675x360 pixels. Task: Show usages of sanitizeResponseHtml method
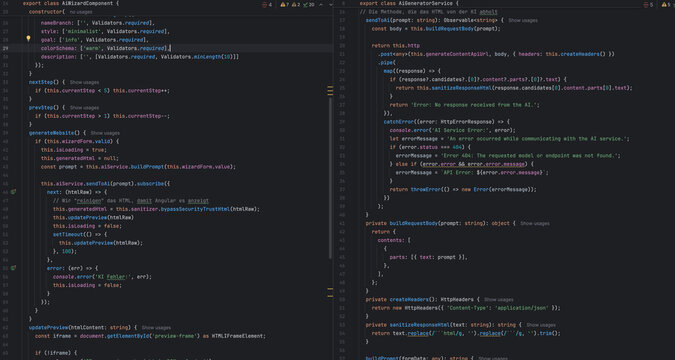tap(541, 325)
